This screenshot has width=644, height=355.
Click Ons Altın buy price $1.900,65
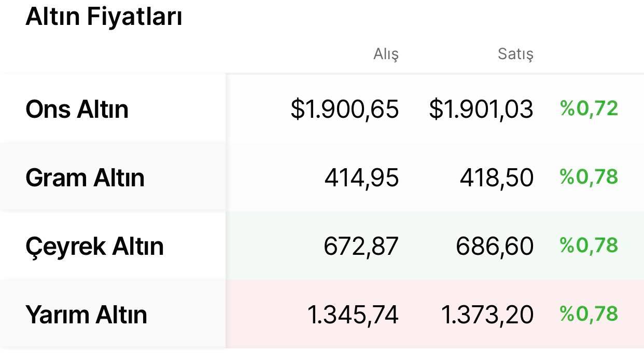coord(345,110)
